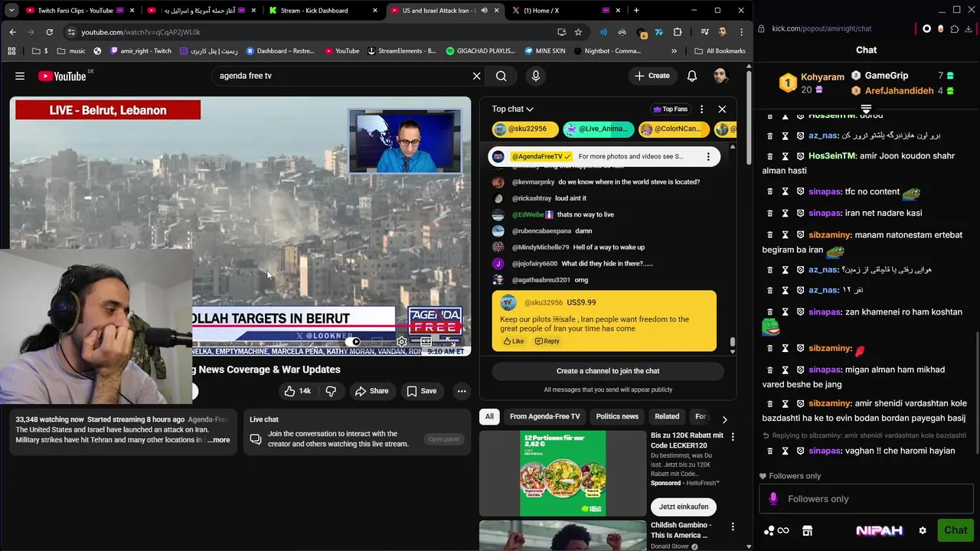Image resolution: width=980 pixels, height=551 pixels.
Task: Select the Politics news chip
Action: 617,416
